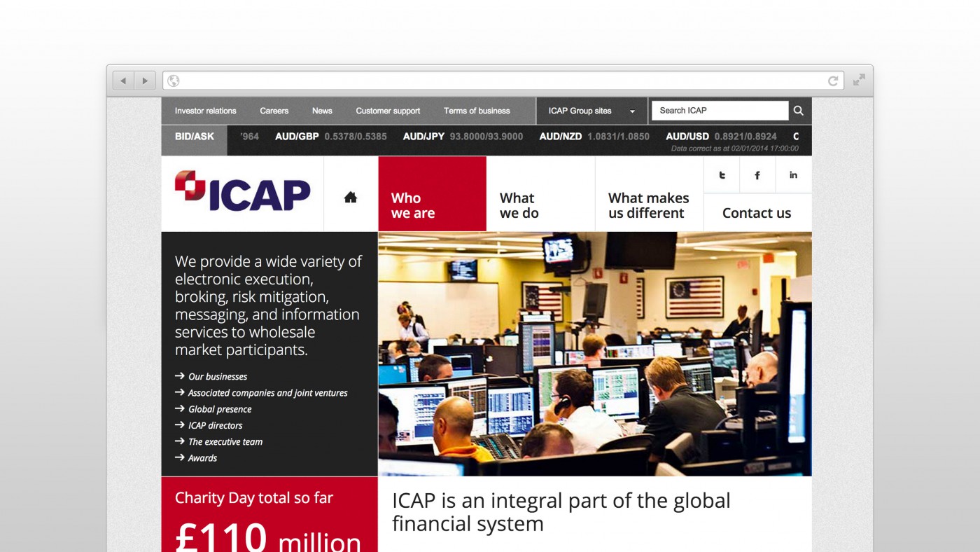This screenshot has height=552, width=980.
Task: Click the ICAP integral part headline
Action: [x=561, y=512]
